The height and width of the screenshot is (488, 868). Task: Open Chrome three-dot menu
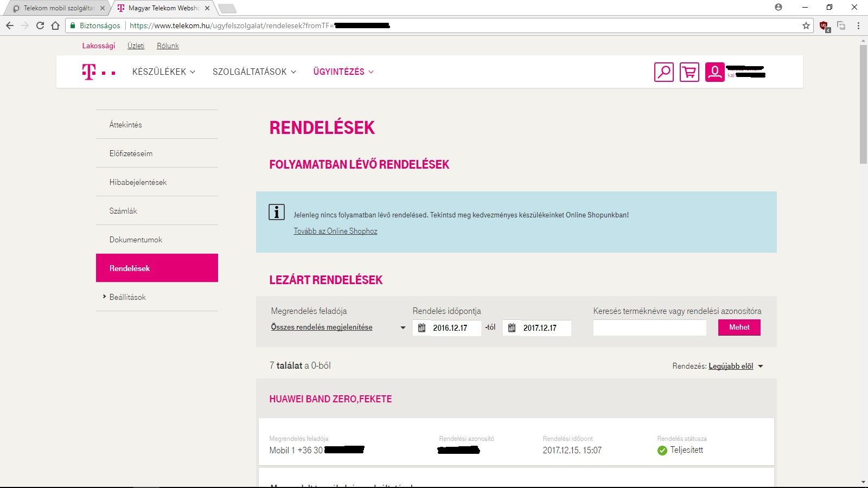coord(858,25)
